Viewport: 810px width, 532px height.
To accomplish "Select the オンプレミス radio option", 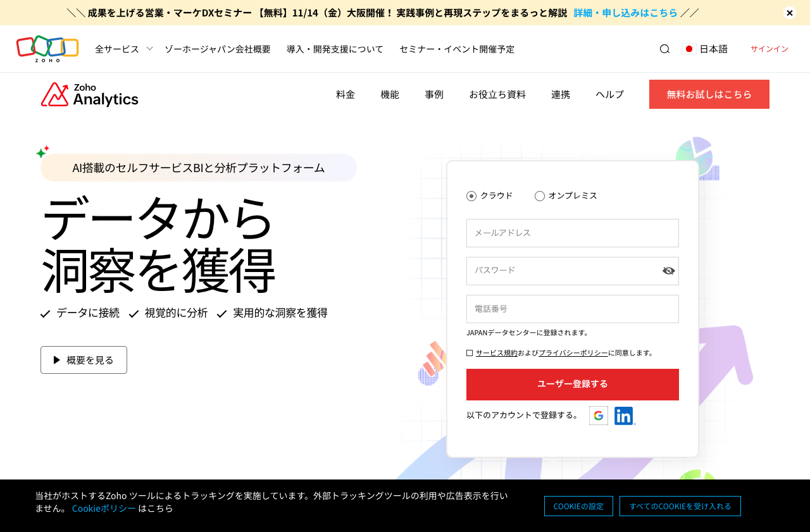I will 539,195.
